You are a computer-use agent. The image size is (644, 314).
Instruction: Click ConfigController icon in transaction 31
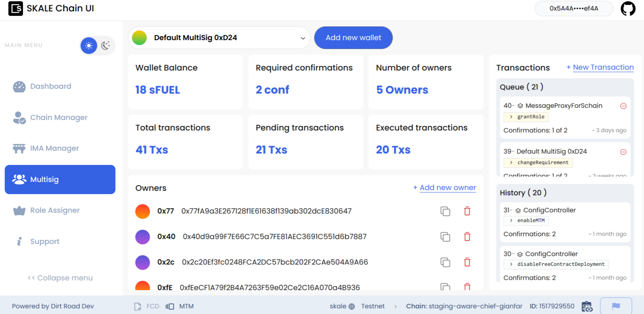(518, 210)
